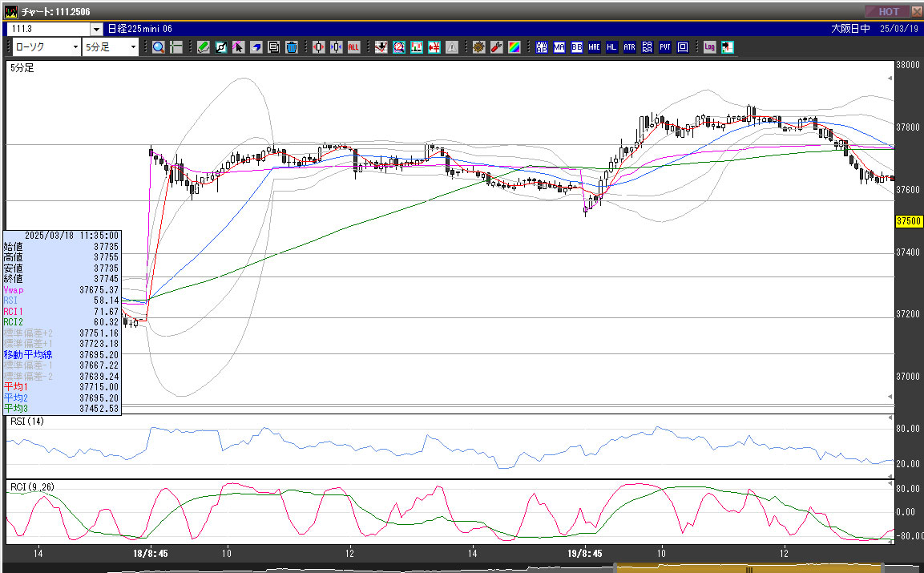Toggle the Log scale button

pyautogui.click(x=709, y=47)
